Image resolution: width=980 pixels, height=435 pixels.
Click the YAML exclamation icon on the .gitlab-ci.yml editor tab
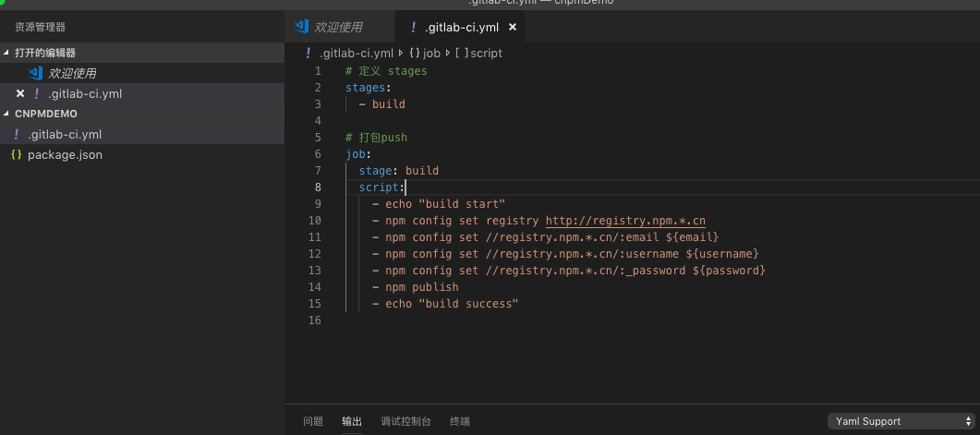(413, 27)
